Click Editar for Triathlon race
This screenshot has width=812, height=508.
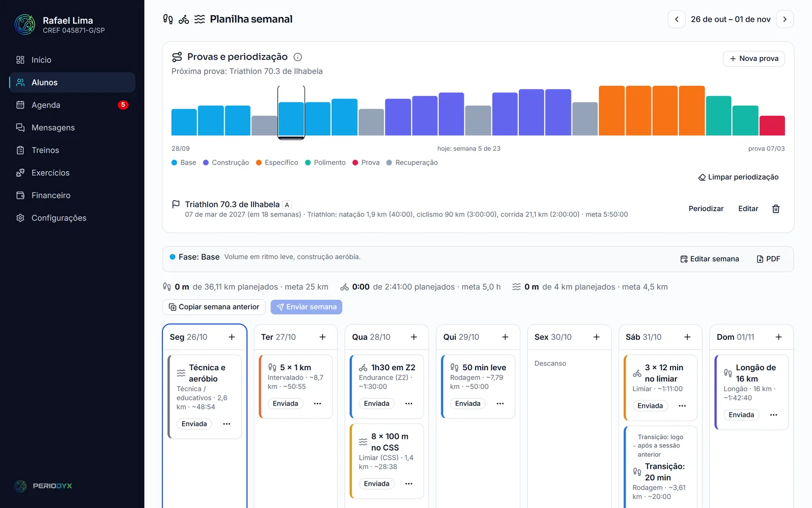click(x=748, y=209)
